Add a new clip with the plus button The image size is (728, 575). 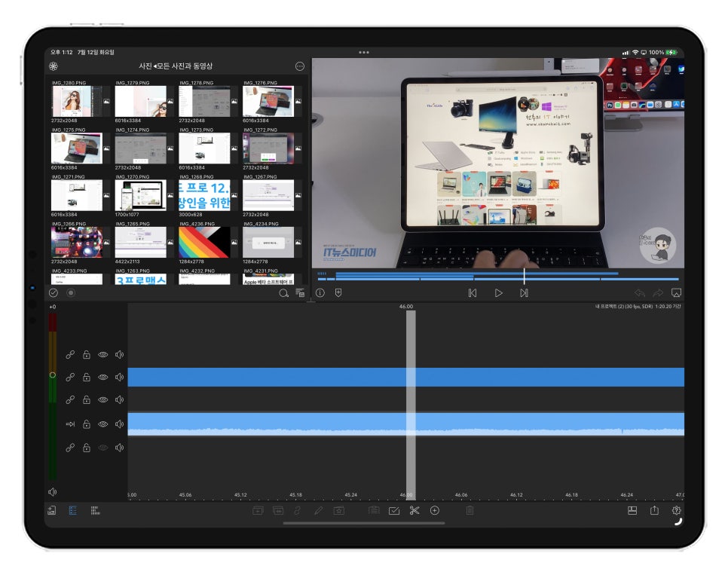[x=435, y=510]
